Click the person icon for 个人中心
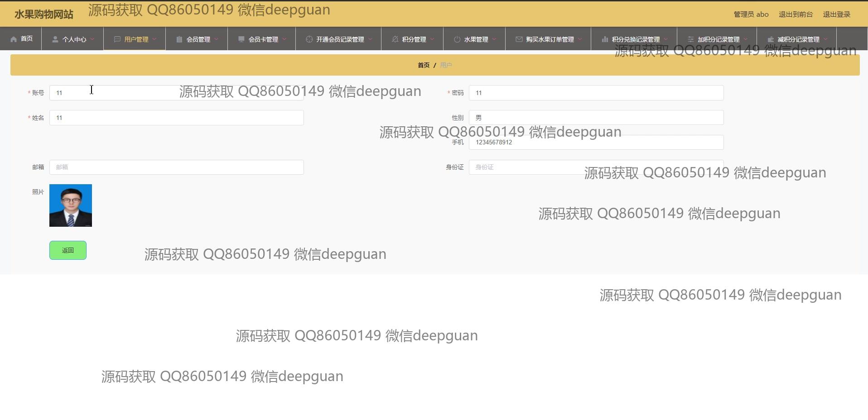This screenshot has width=868, height=420. click(x=55, y=39)
